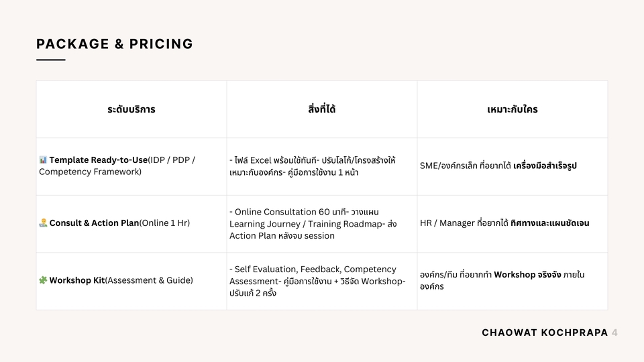Click the short black underline below the title

51,60
